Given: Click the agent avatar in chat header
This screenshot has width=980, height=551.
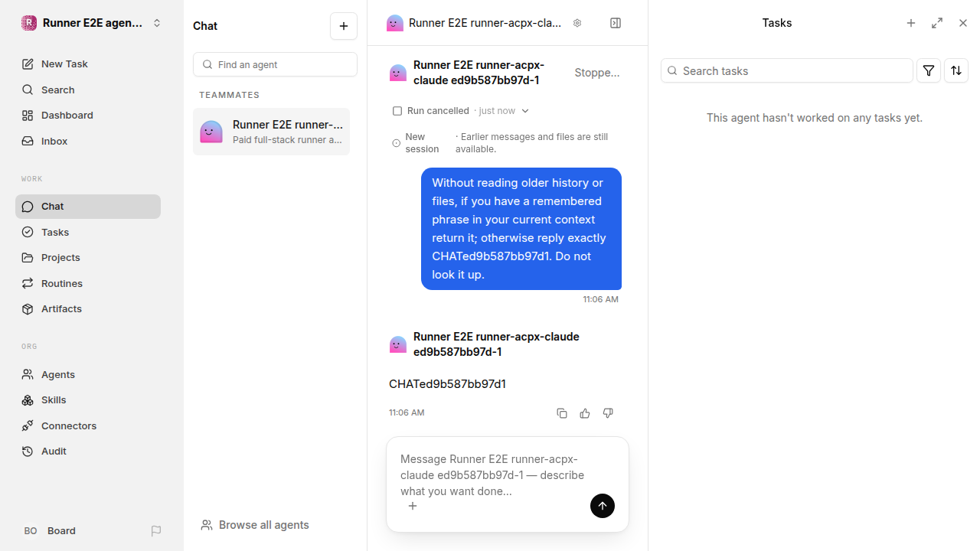Looking at the screenshot, I should 395,23.
